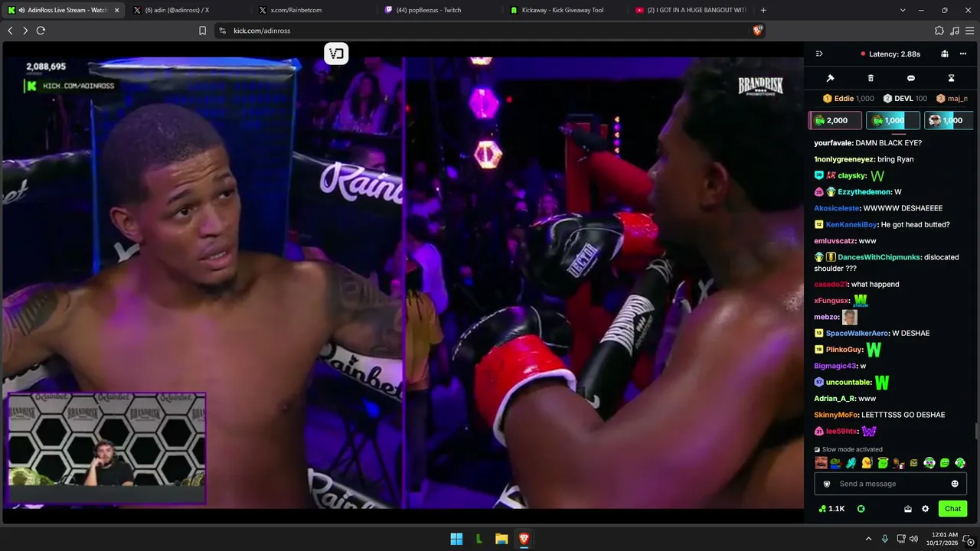Click the taskbar volume speaker icon

click(x=915, y=539)
